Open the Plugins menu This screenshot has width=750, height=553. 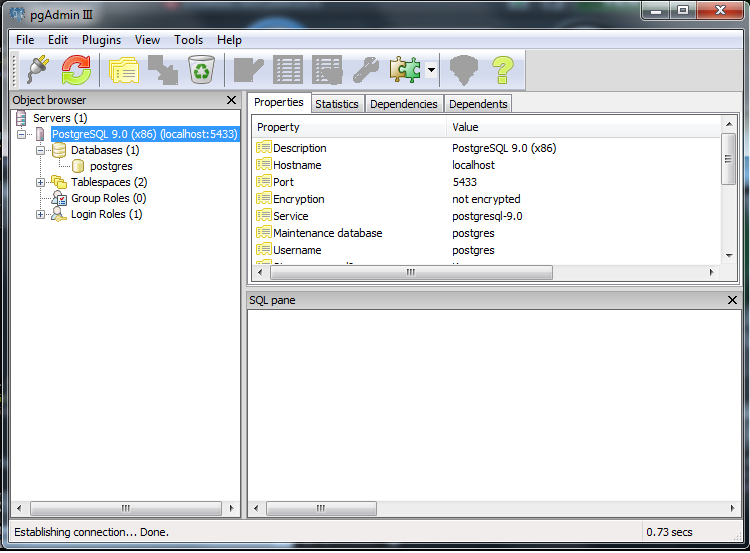click(101, 40)
